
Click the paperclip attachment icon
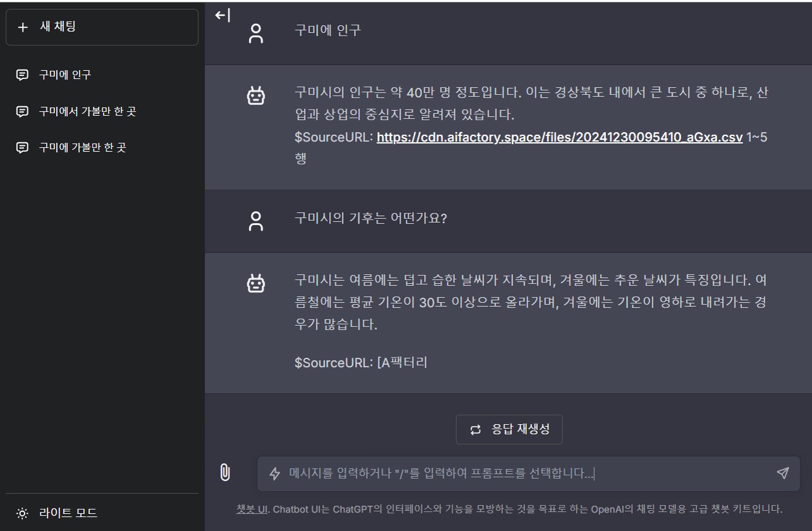pyautogui.click(x=224, y=473)
